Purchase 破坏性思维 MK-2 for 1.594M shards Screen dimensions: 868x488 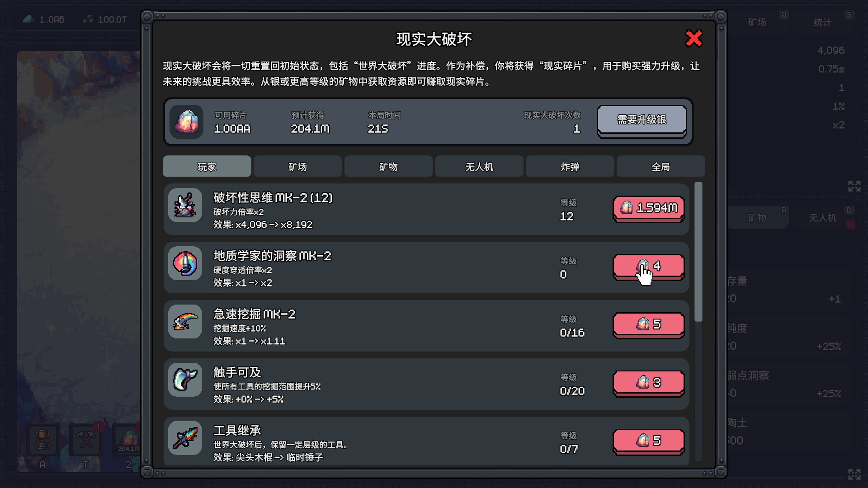click(648, 209)
